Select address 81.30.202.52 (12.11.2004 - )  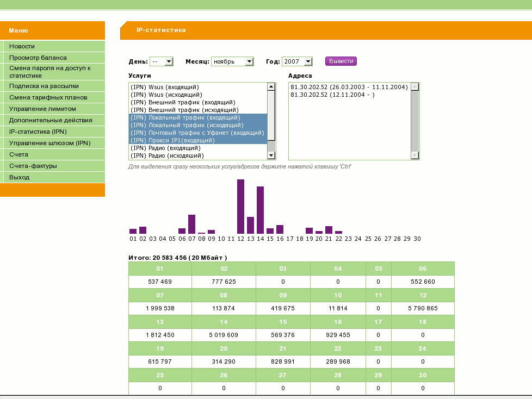pos(332,95)
